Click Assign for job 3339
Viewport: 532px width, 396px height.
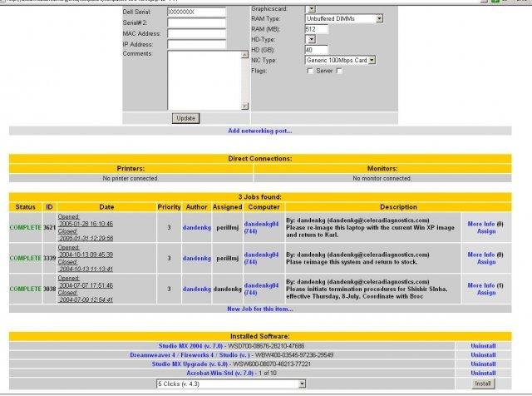point(486,262)
